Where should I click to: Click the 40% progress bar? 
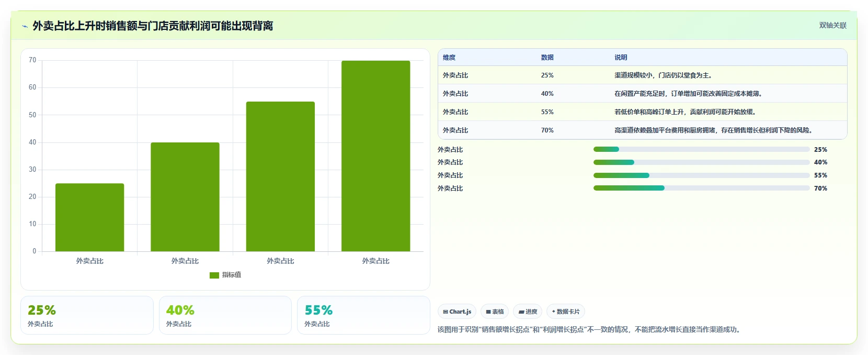(x=702, y=162)
